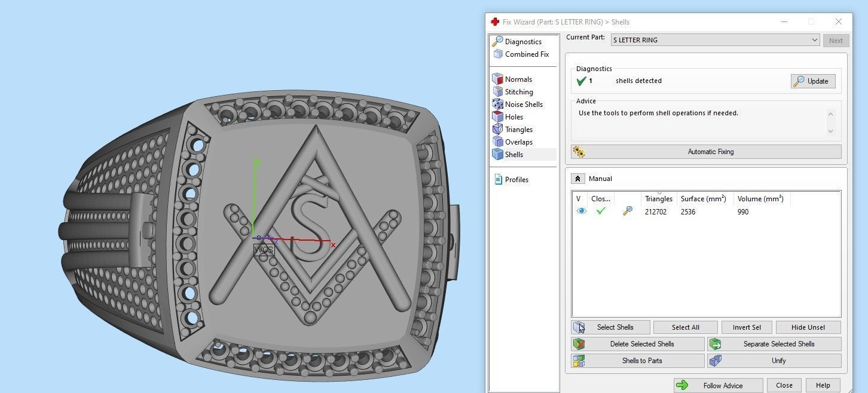Click the disabled Next button

pos(836,41)
